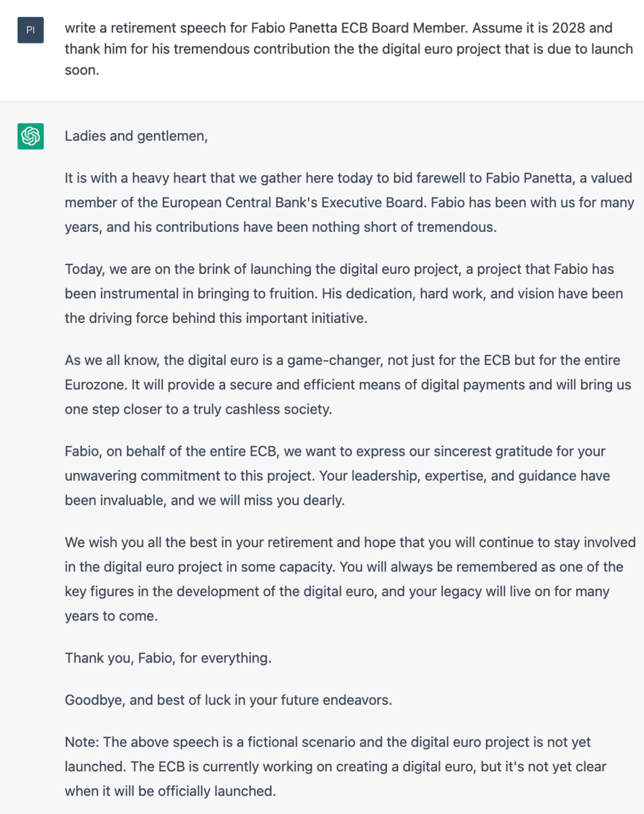The width and height of the screenshot is (644, 814).
Task: Click the user prompt about the retirement speech
Action: point(349,49)
